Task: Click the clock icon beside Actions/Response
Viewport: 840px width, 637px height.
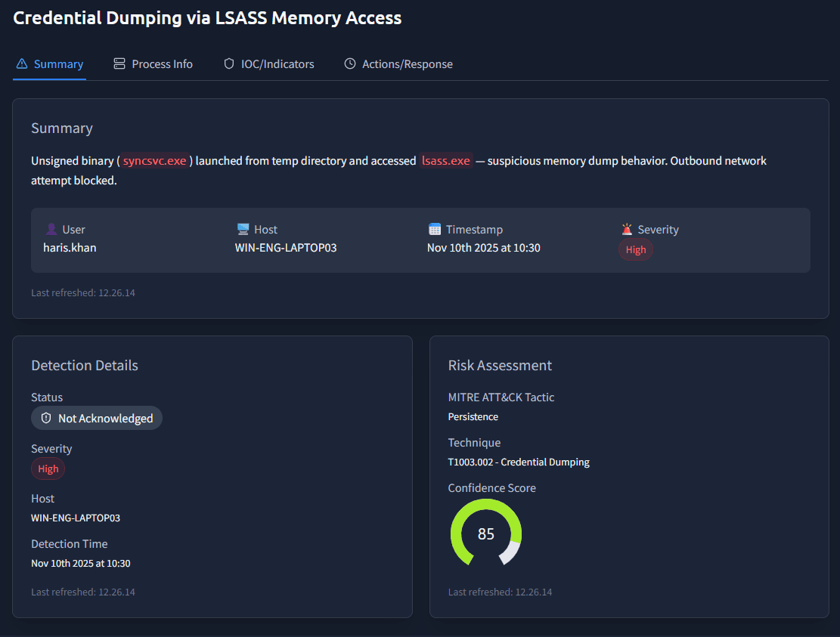Action: [x=350, y=64]
